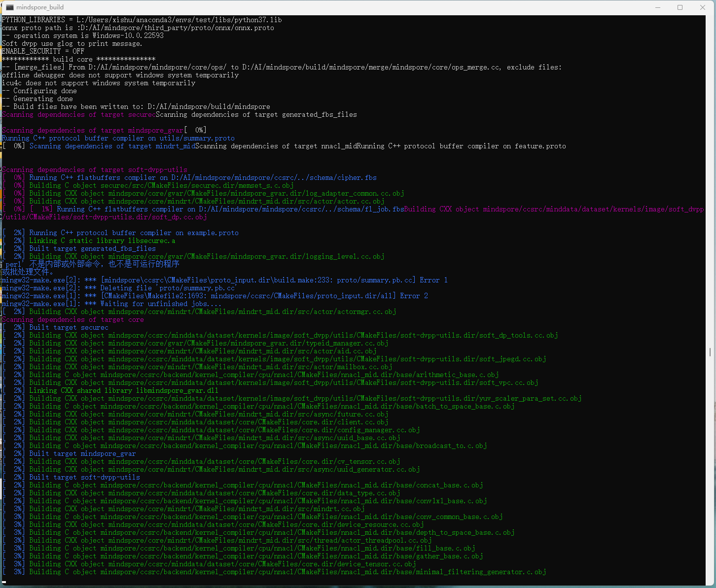Click the 'memset_s.c.obj' build line
Viewport: 716px width, 588px height.
[x=148, y=185]
